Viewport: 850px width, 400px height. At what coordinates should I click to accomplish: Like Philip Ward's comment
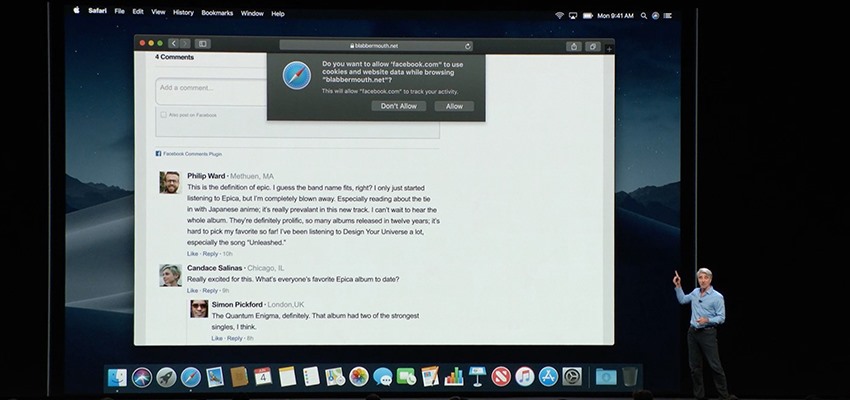192,254
